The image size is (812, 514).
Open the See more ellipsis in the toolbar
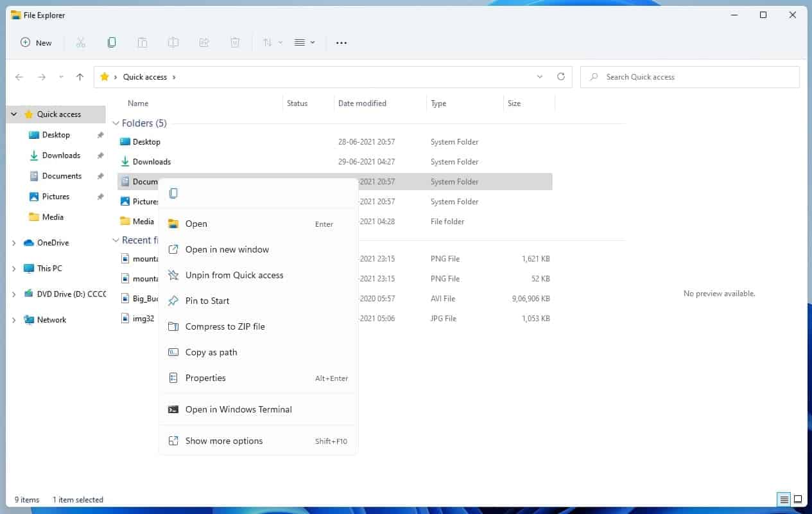point(341,42)
